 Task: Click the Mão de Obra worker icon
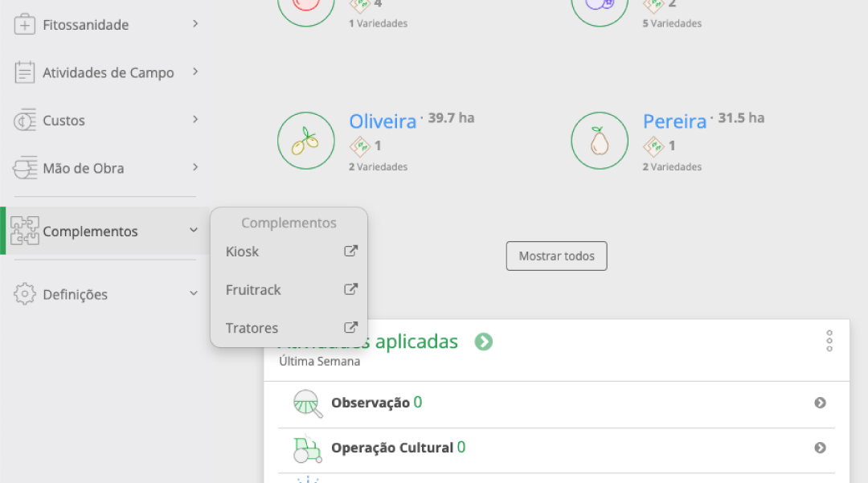26,168
